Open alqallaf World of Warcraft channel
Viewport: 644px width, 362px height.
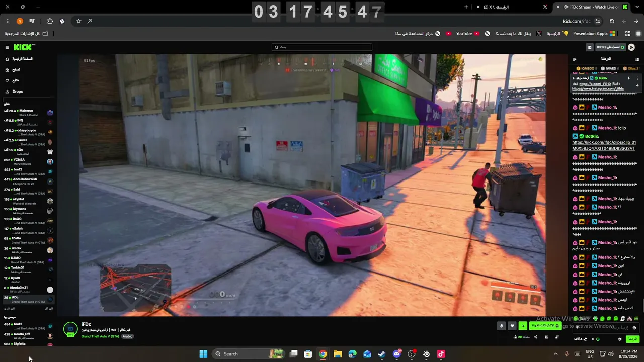pyautogui.click(x=28, y=201)
